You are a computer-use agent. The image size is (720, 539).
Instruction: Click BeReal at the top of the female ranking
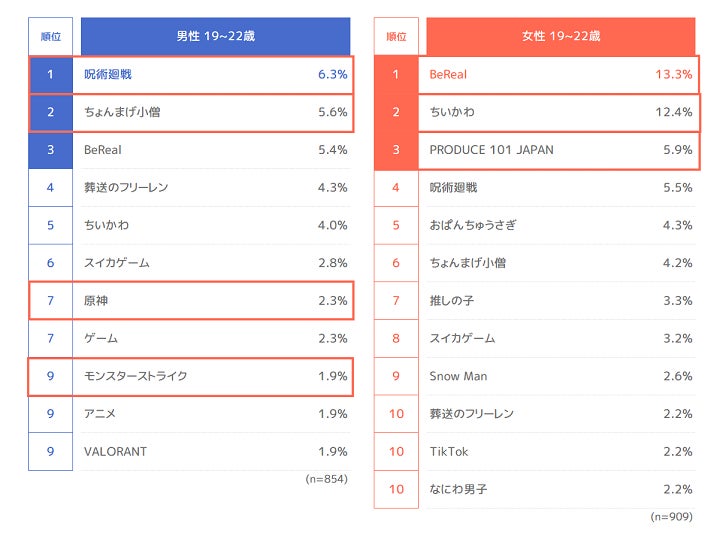click(x=448, y=74)
